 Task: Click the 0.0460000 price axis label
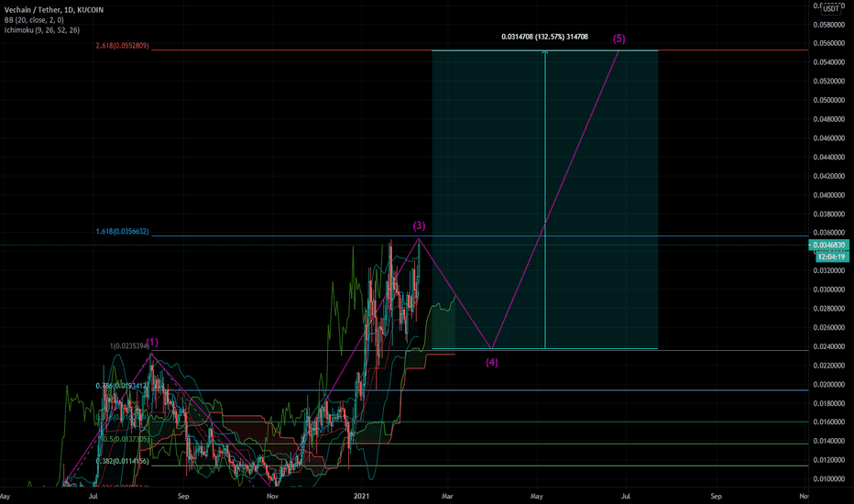tap(829, 138)
